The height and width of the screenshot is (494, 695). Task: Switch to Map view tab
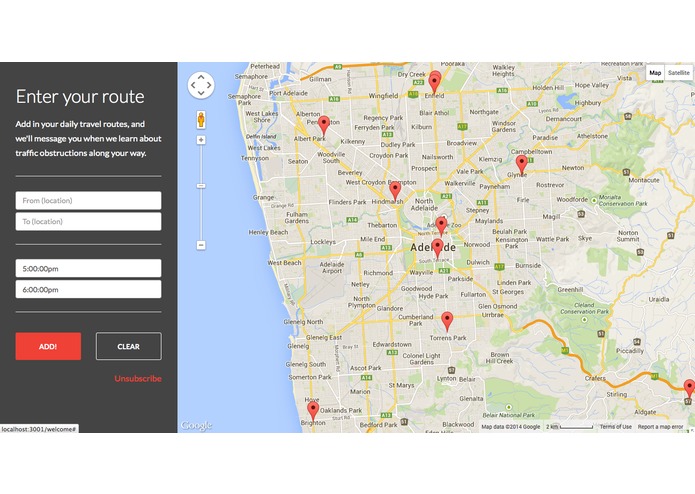coord(655,73)
